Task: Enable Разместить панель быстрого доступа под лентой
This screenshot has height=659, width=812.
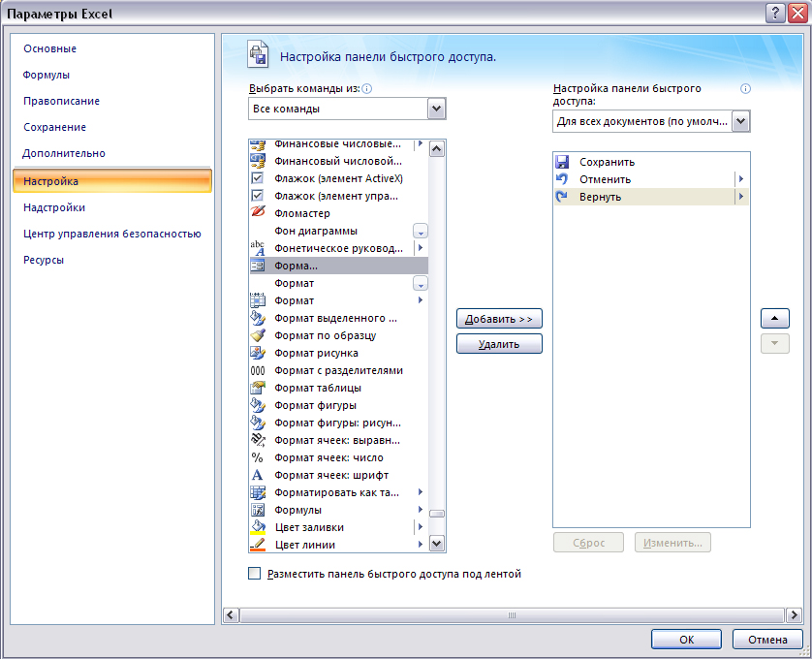Action: [254, 574]
